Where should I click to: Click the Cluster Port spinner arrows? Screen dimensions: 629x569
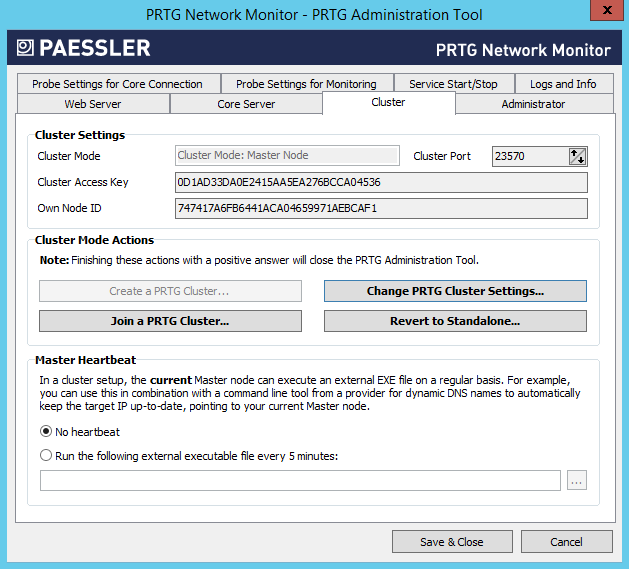pos(577,156)
